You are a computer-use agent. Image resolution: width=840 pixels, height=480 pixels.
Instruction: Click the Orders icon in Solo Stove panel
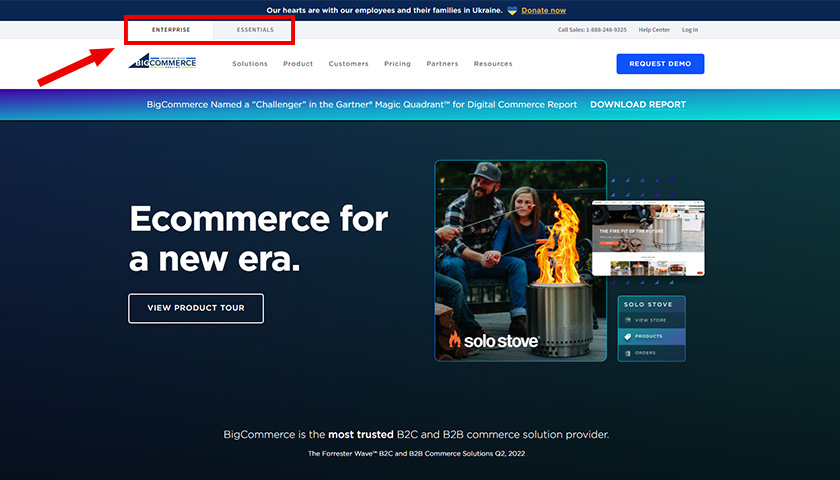pos(628,353)
